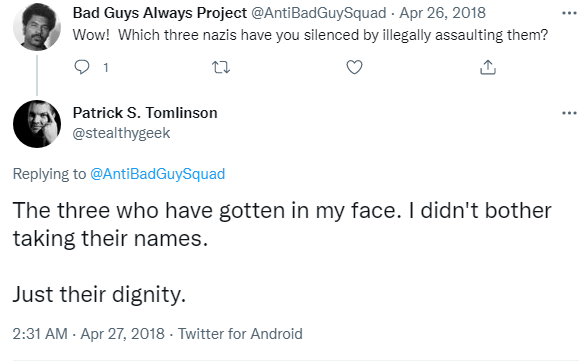Retweet the Bad Guys Always Project tweet

221,68
